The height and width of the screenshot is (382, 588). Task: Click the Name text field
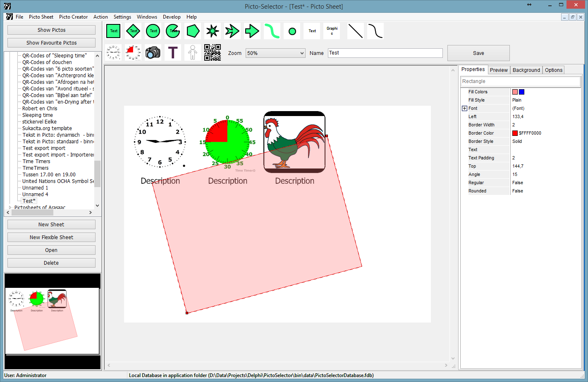point(385,53)
